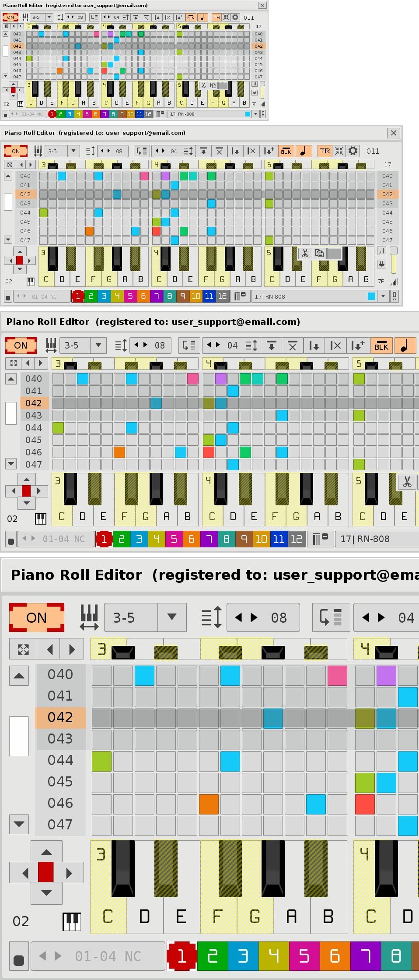This screenshot has width=419, height=980.
Task: Click the fit-to-view expand icon
Action: pyautogui.click(x=9, y=165)
